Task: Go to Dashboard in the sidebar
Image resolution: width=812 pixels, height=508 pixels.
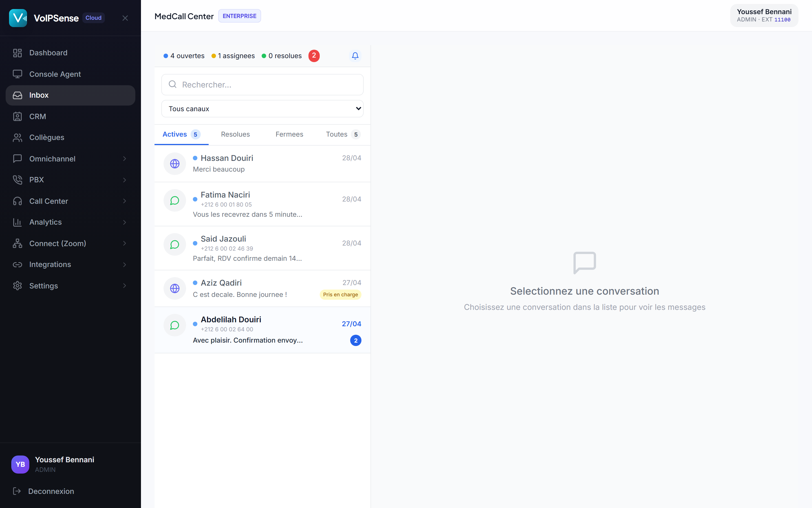Action: pyautogui.click(x=70, y=53)
